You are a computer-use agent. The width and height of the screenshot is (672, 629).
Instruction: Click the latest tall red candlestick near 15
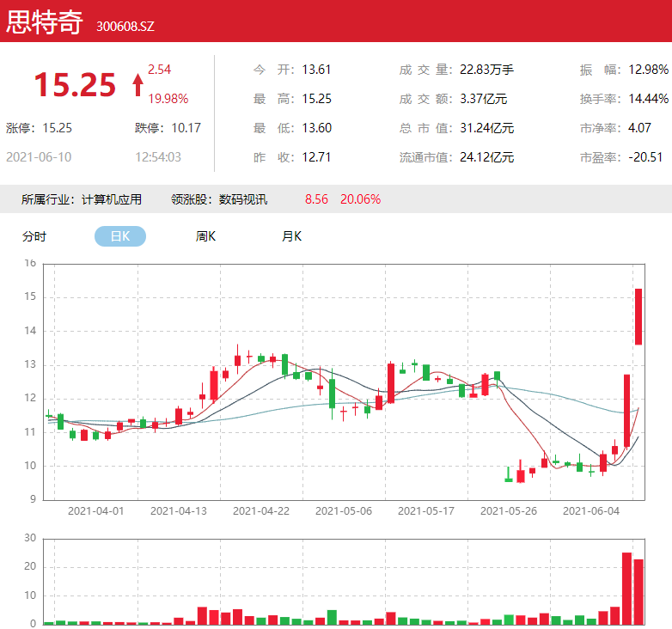click(638, 316)
